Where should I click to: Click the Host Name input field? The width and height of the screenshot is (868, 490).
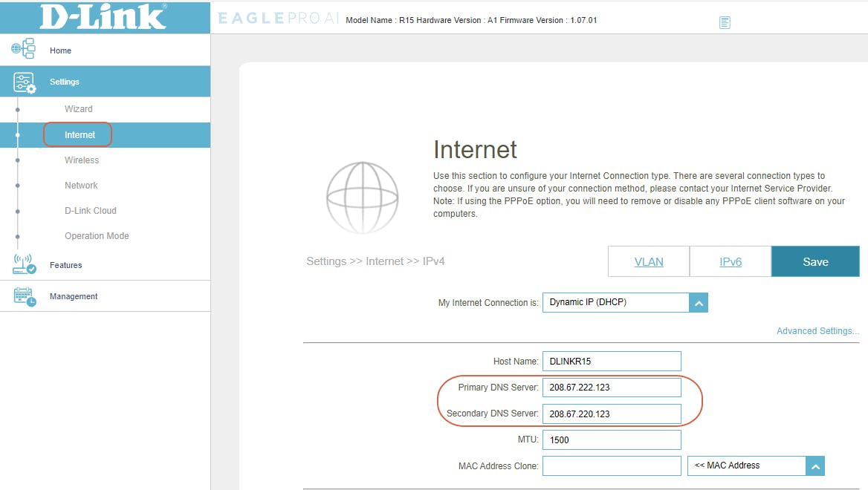pyautogui.click(x=611, y=361)
